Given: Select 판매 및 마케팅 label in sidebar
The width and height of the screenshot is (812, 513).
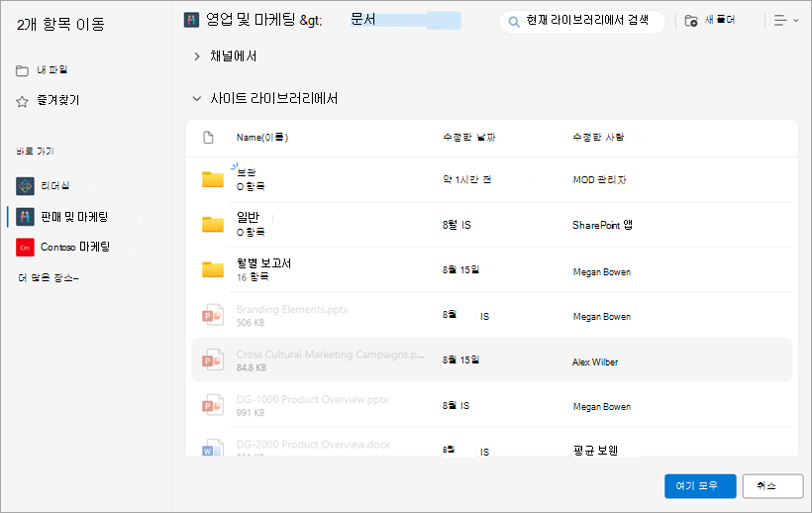Looking at the screenshot, I should (x=74, y=217).
